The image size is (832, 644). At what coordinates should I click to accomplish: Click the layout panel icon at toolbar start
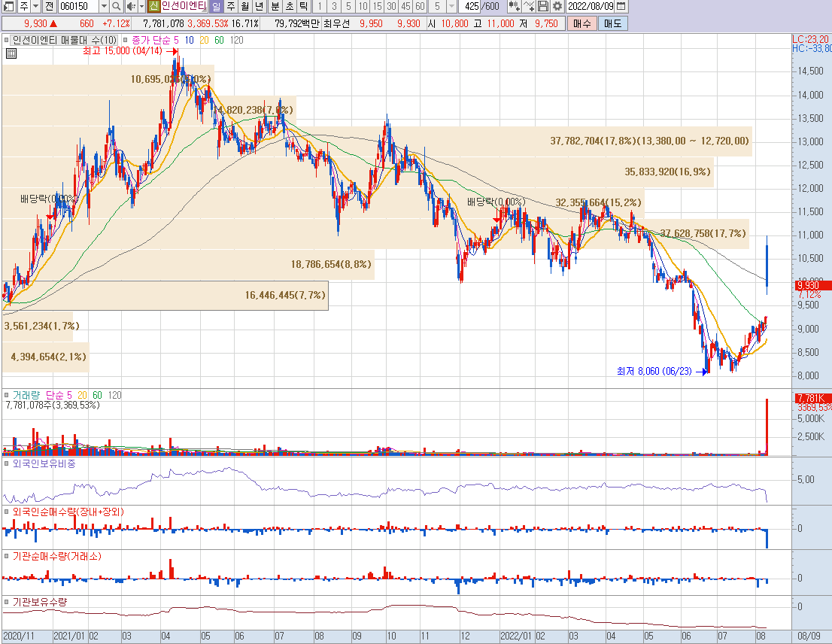click(x=8, y=6)
